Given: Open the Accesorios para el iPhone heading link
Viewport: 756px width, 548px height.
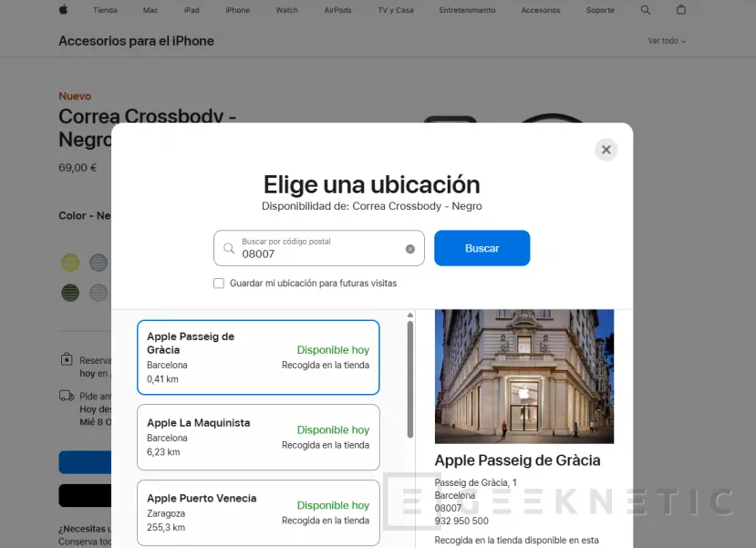Looking at the screenshot, I should pyautogui.click(x=136, y=40).
